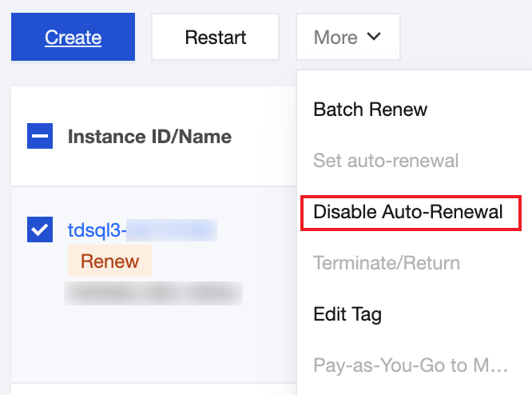This screenshot has height=395, width=532.
Task: Click the orange Renew tag
Action: (x=109, y=261)
